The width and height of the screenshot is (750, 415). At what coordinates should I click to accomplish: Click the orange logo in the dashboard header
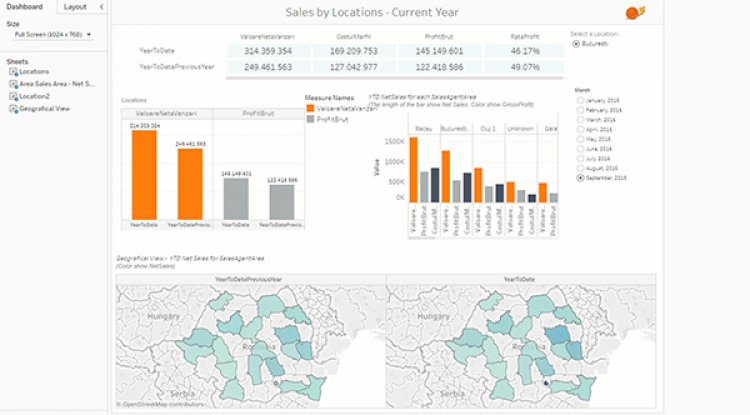tap(635, 12)
